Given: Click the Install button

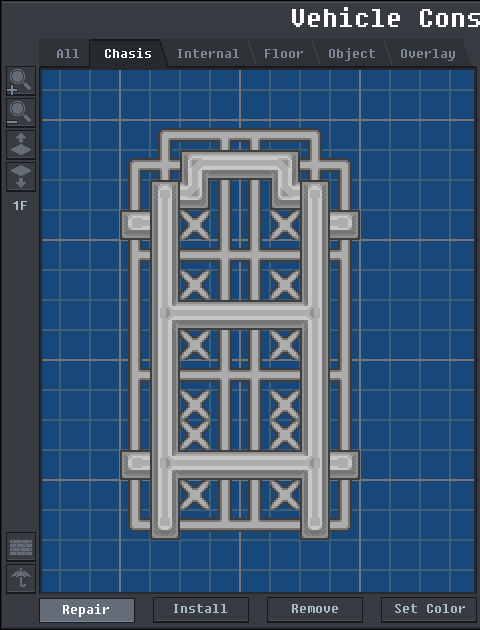Looking at the screenshot, I should click(200, 610).
